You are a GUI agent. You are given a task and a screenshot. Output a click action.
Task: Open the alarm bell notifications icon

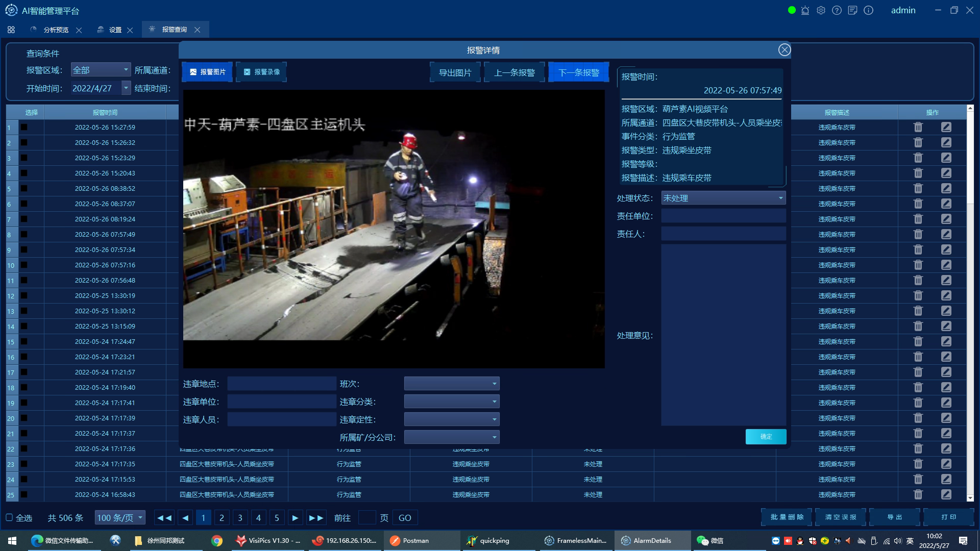tap(805, 10)
